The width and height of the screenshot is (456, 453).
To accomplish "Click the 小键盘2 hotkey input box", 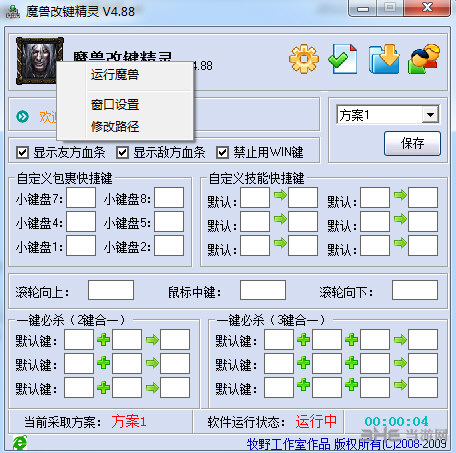I will click(x=169, y=246).
